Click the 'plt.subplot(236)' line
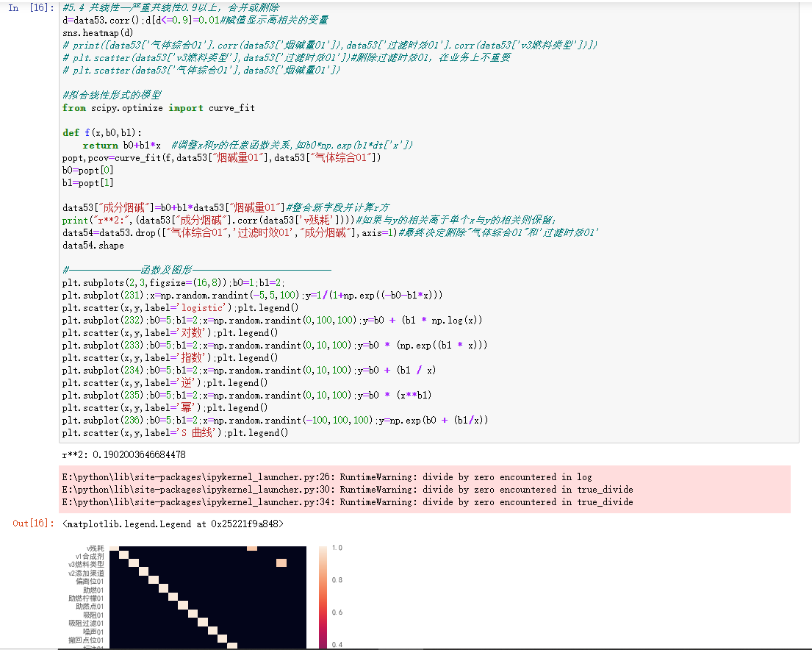This screenshot has height=650, width=812. pos(275,420)
